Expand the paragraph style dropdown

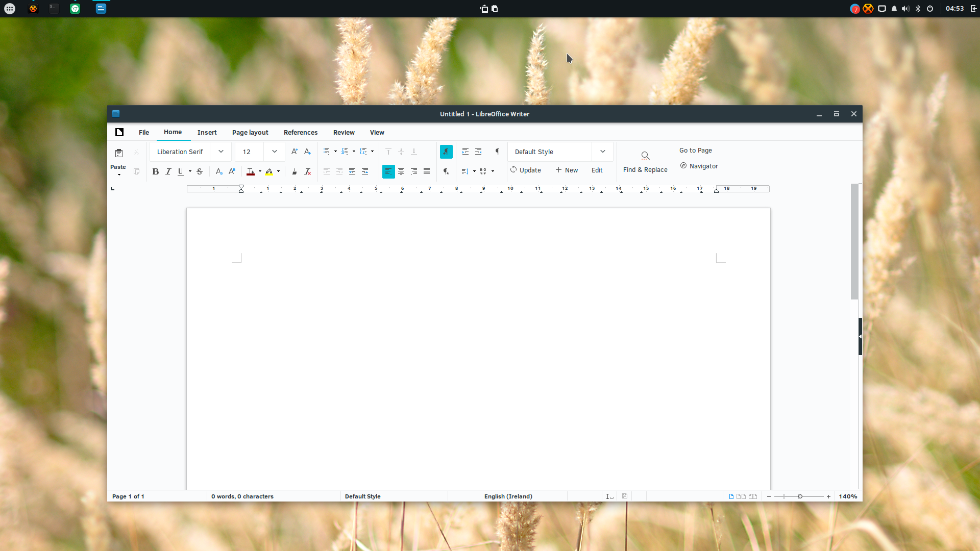point(603,152)
